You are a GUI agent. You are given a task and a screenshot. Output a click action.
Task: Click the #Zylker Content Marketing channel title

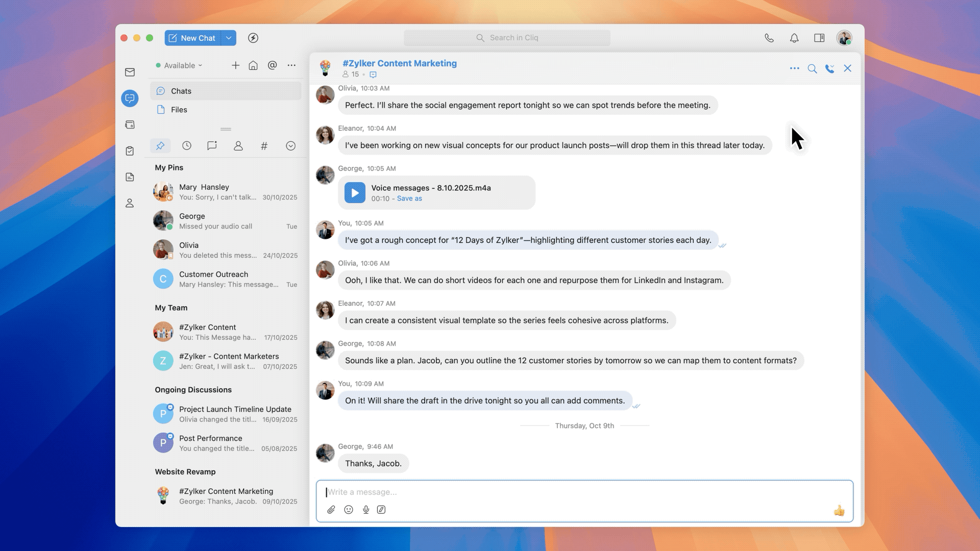click(400, 63)
